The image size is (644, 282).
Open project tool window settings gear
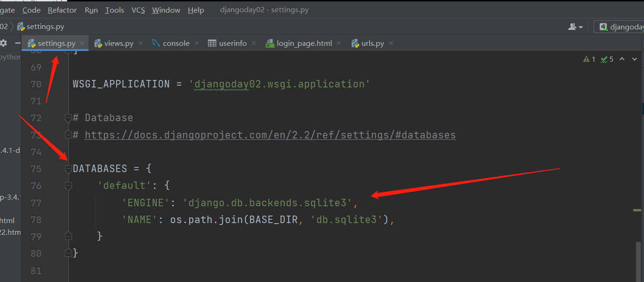[x=4, y=43]
